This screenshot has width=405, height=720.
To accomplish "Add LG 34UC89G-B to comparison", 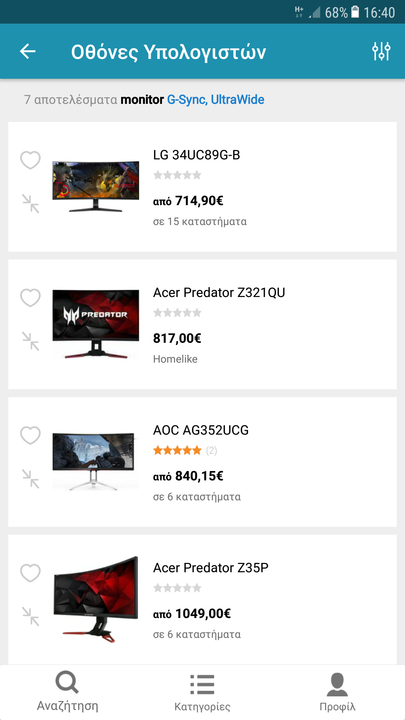I will point(31,203).
